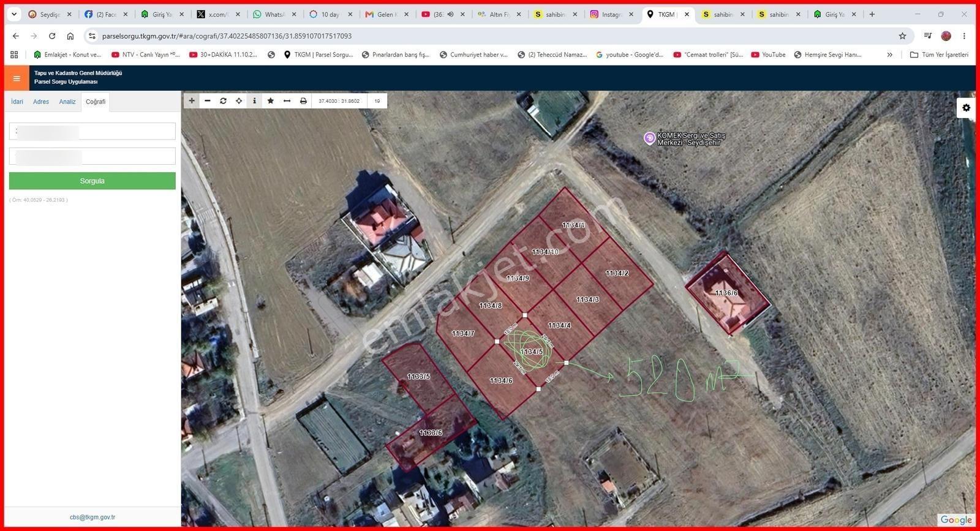Open map settings gear at map's right edge
The image size is (980, 531).
966,108
